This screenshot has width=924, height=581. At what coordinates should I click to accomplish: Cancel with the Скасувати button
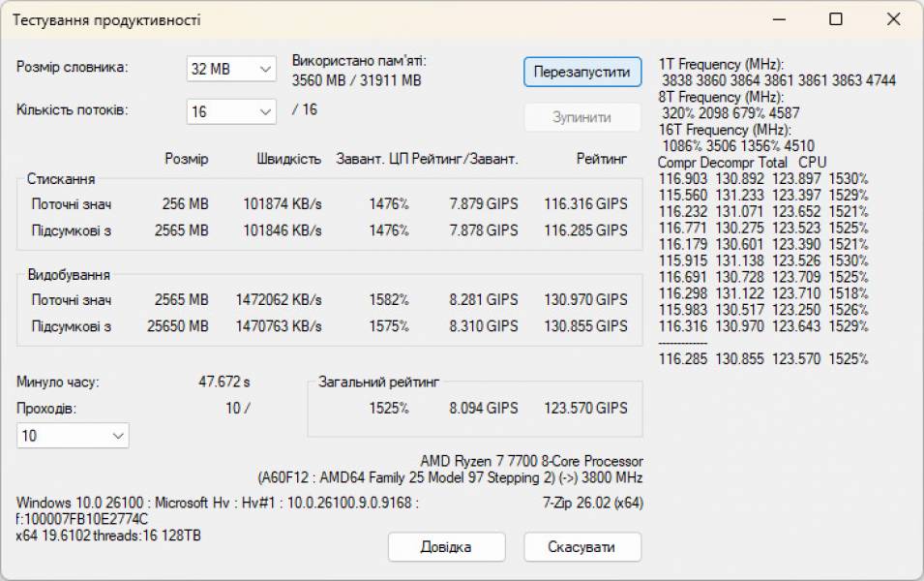pos(582,547)
